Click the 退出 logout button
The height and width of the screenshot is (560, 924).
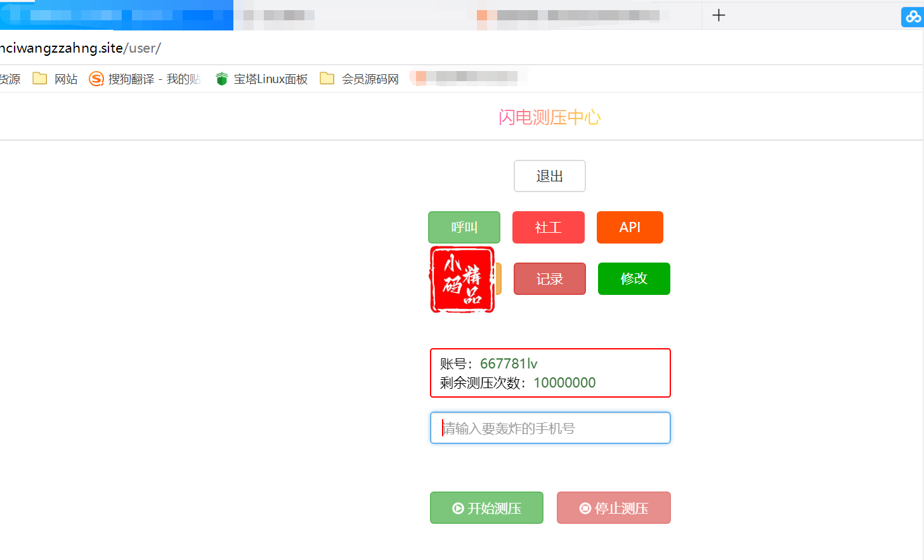click(x=550, y=176)
